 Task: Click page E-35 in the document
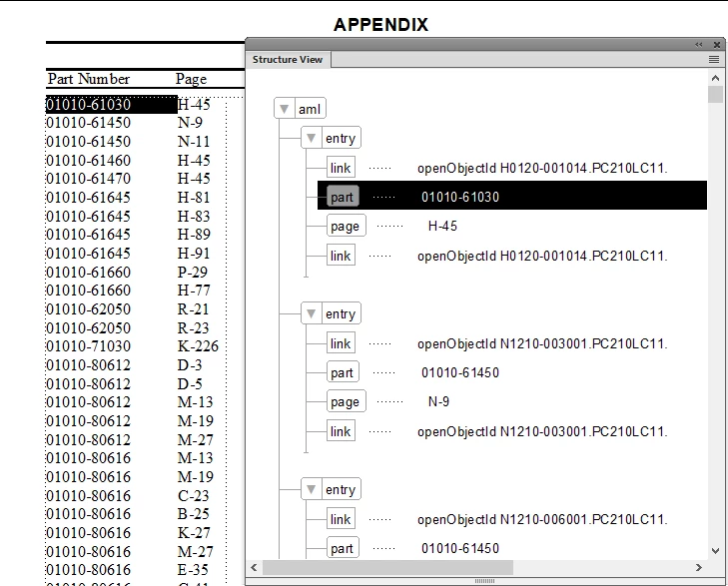click(x=193, y=570)
